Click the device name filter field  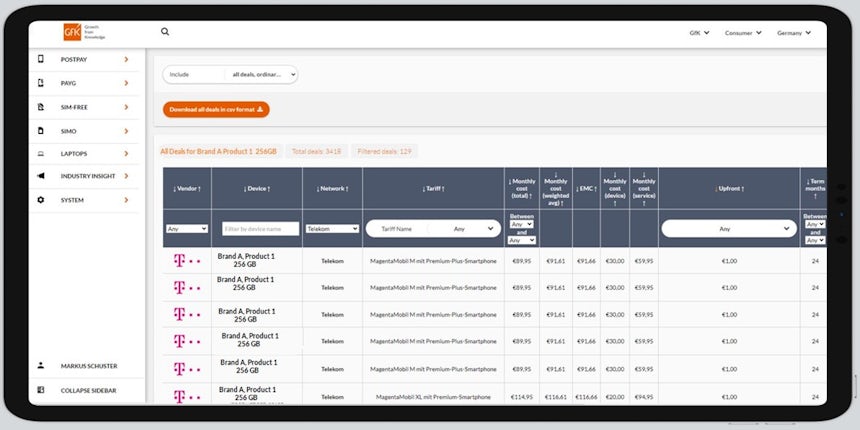pyautogui.click(x=260, y=229)
